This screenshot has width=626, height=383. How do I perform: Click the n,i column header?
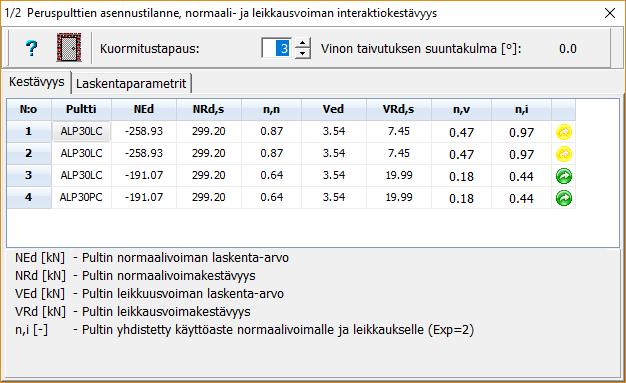tap(521, 109)
